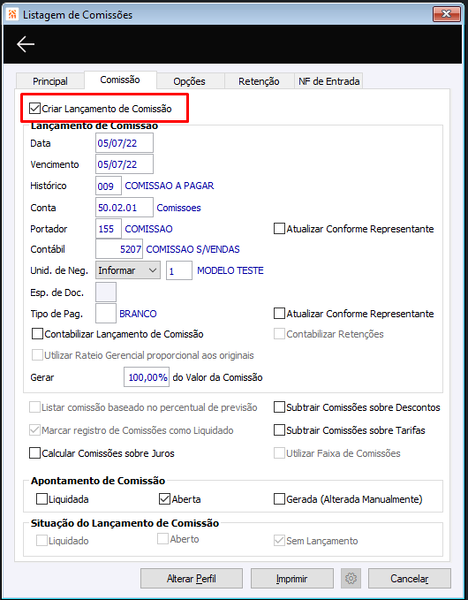Click the Vencimento date field
This screenshot has height=600, width=468.
(x=124, y=164)
